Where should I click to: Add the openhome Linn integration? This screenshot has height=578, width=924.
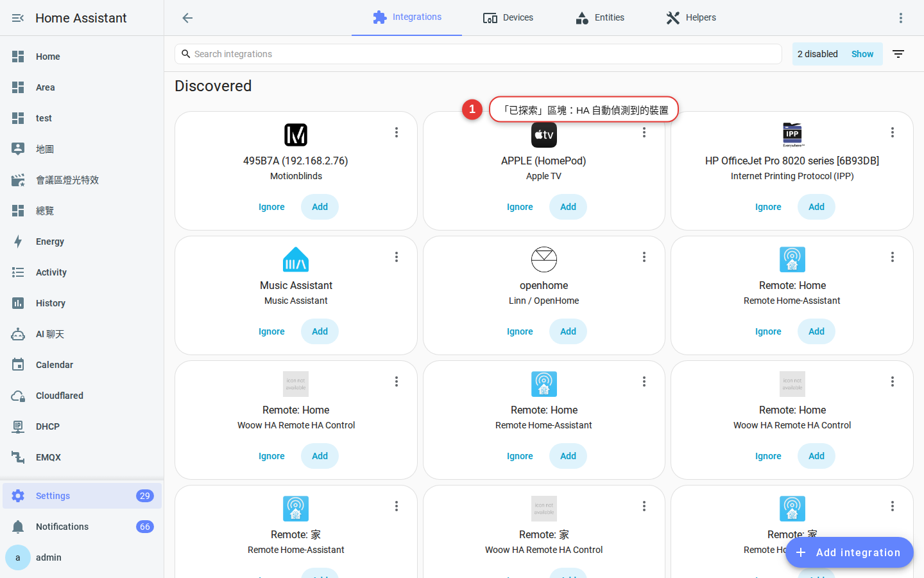(x=568, y=331)
